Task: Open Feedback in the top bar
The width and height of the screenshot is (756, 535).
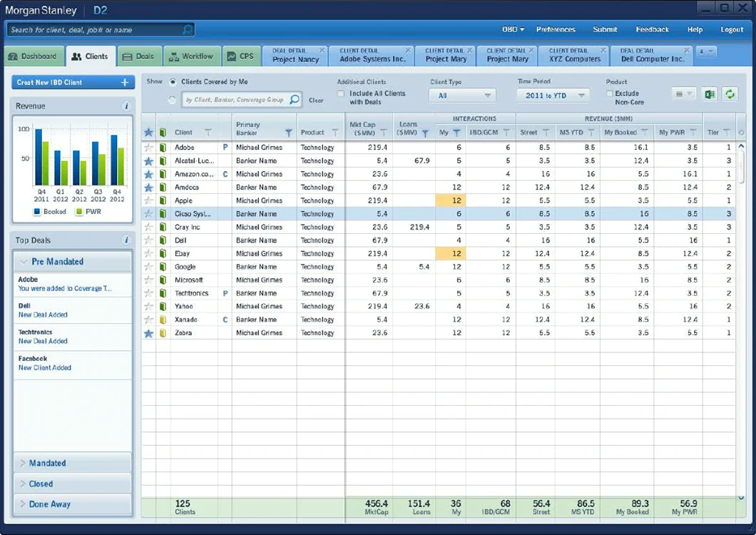Action: pyautogui.click(x=653, y=29)
